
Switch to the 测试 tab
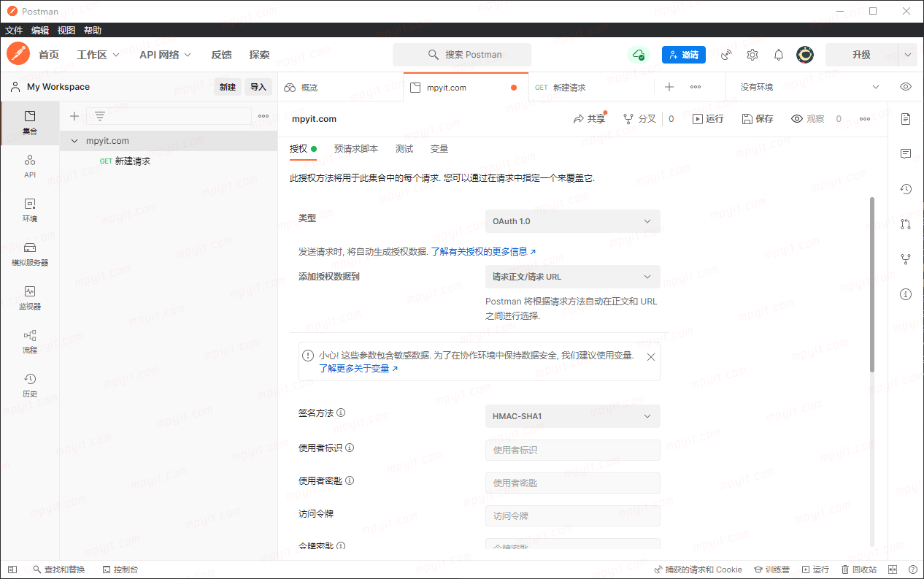[404, 149]
